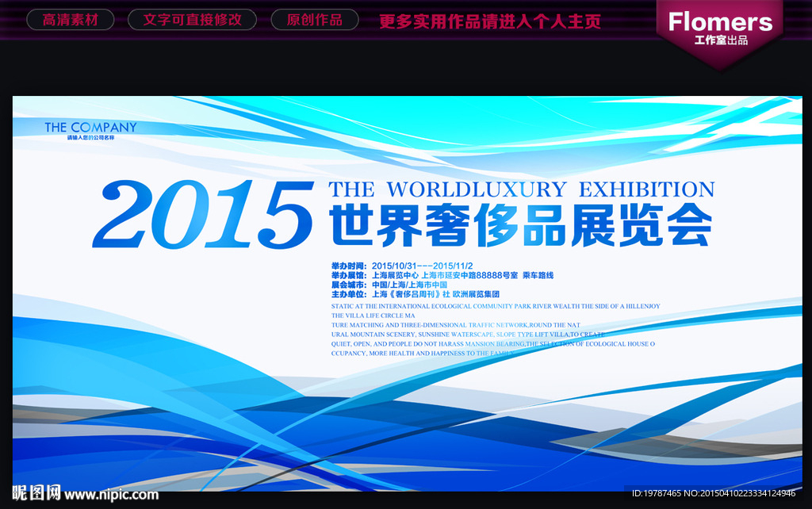Click the 展会城市 中国/上海 line
The image size is (812, 509).
389,285
